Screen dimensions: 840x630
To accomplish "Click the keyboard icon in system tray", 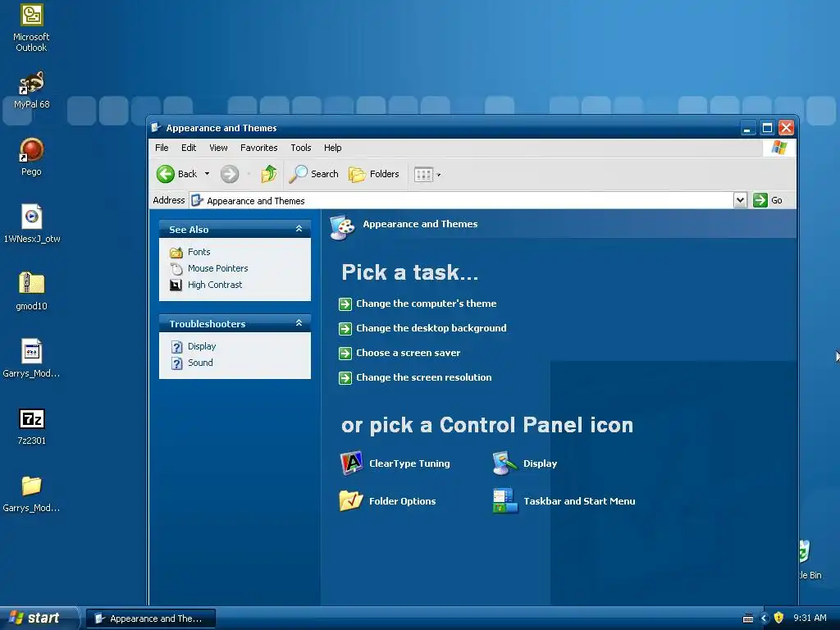I will (748, 619).
